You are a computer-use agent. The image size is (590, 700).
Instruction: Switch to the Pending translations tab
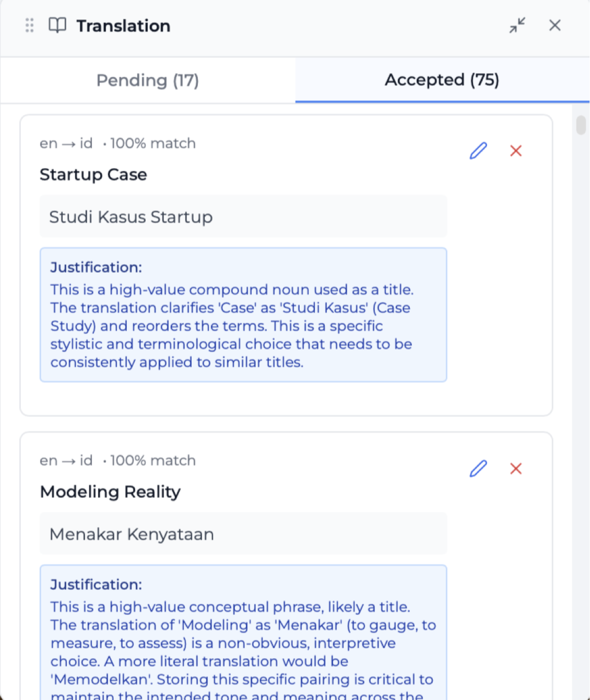click(148, 80)
